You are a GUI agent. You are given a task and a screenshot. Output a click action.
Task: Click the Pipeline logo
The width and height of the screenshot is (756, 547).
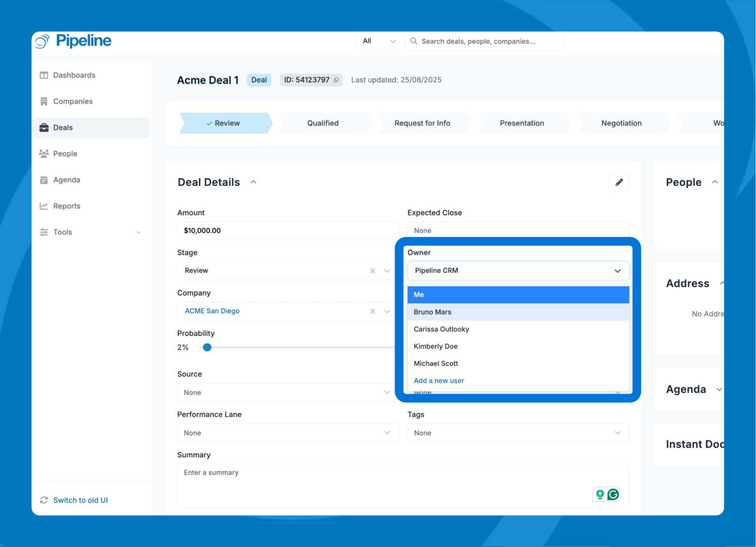tap(73, 41)
